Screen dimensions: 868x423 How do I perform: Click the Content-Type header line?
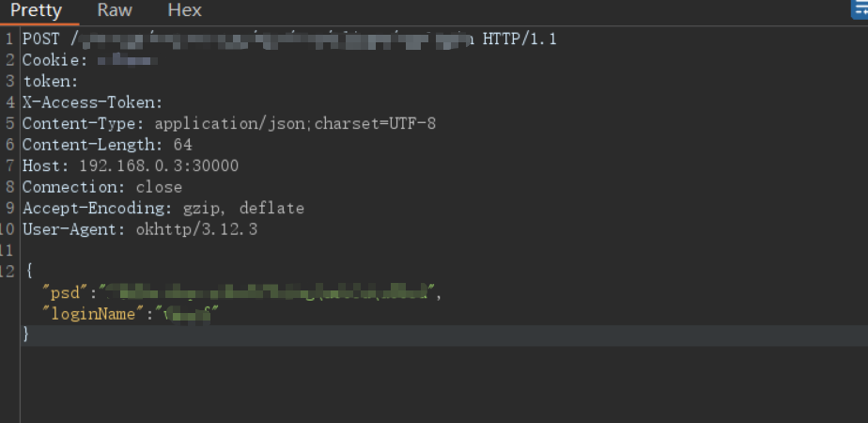[229, 123]
